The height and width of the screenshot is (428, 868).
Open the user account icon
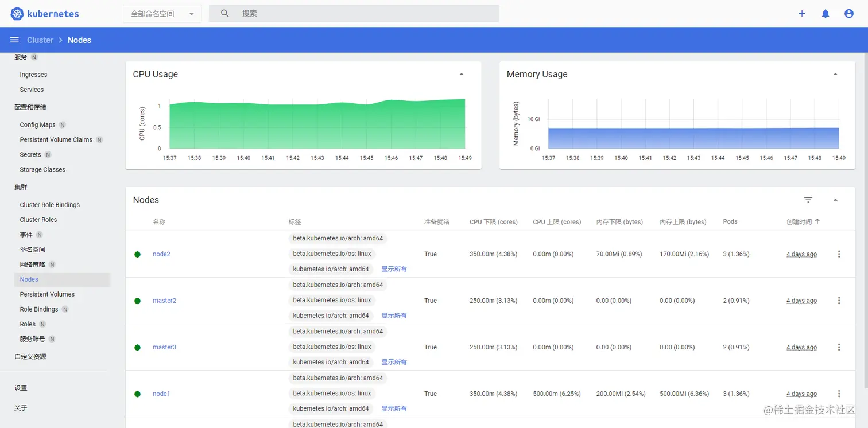pyautogui.click(x=849, y=14)
